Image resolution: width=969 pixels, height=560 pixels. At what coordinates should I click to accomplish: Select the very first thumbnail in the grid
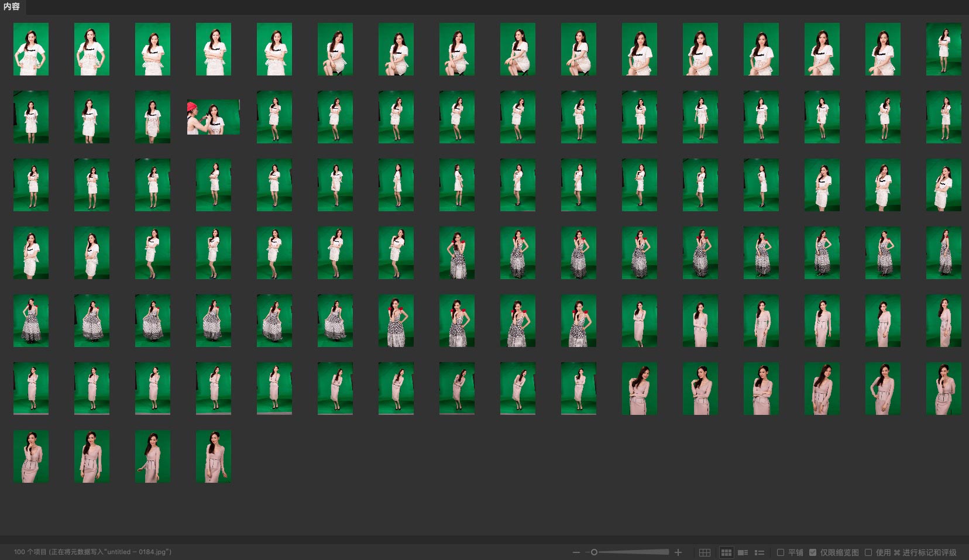[31, 49]
